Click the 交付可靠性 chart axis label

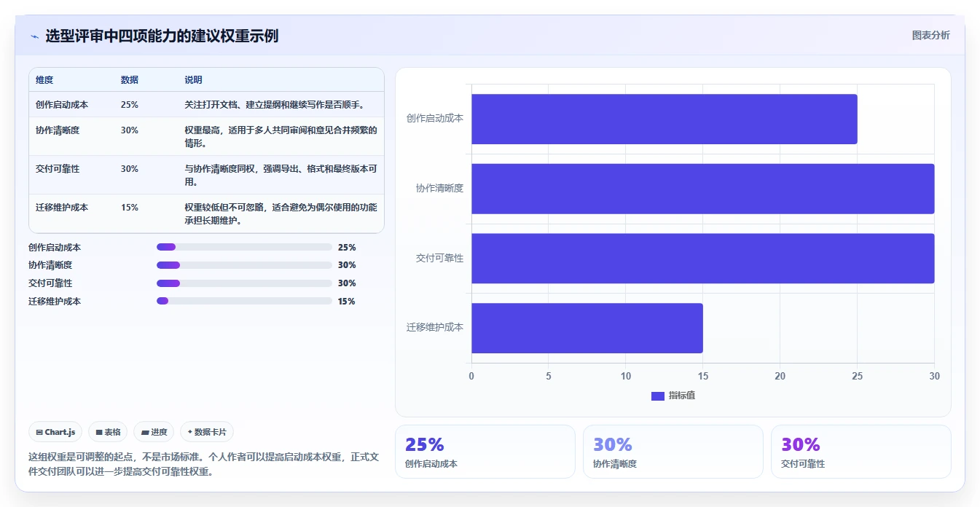[x=439, y=258]
